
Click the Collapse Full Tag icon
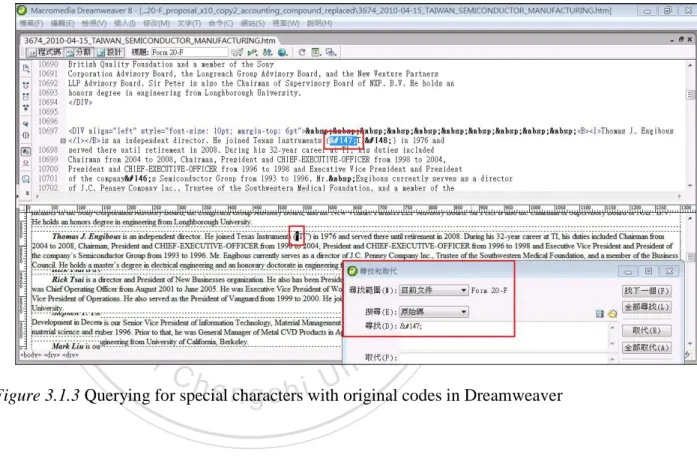click(26, 84)
